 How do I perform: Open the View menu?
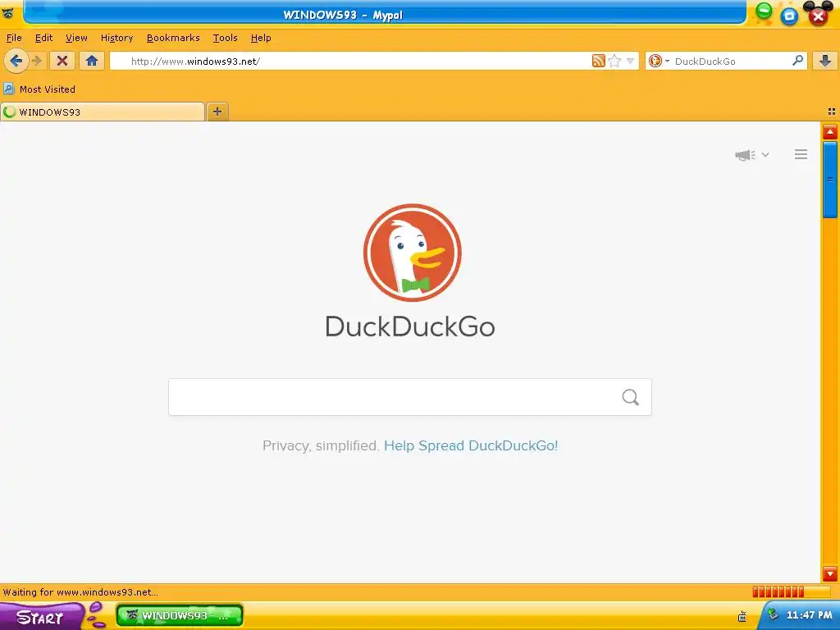coord(76,38)
